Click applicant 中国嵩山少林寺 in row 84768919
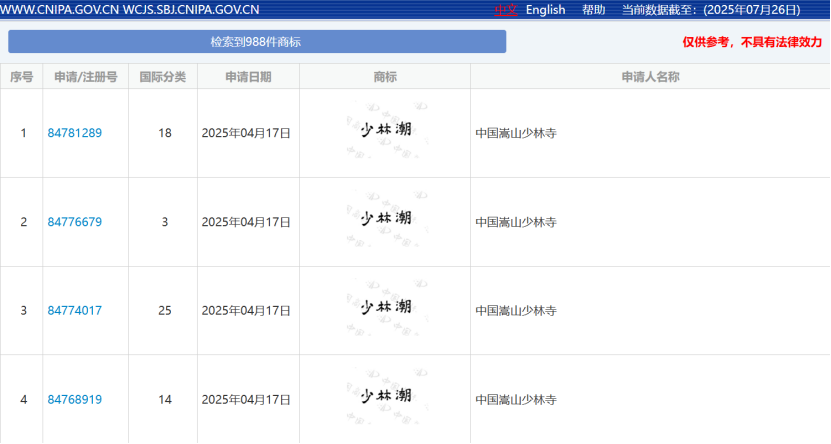The height and width of the screenshot is (444, 831). pyautogui.click(x=516, y=399)
